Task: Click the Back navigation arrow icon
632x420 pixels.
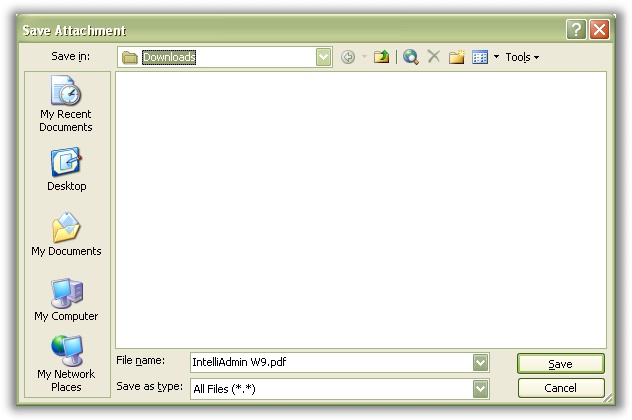Action: [x=348, y=57]
